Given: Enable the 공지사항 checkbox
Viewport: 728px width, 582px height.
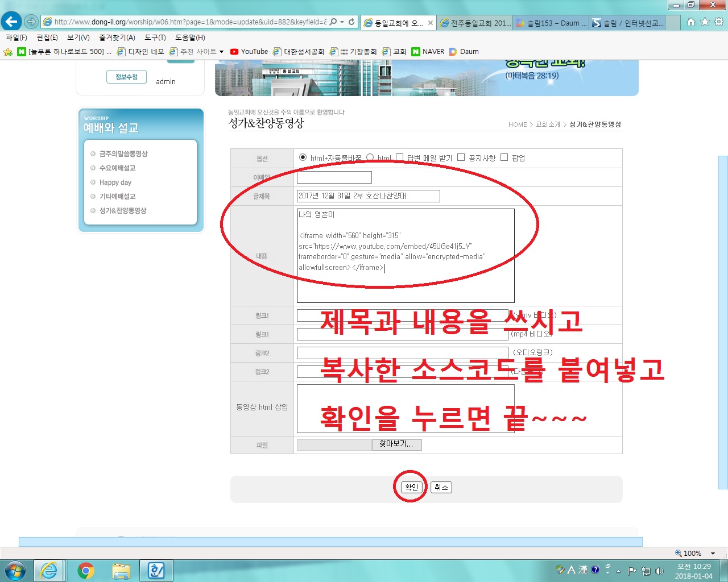Looking at the screenshot, I should point(461,157).
